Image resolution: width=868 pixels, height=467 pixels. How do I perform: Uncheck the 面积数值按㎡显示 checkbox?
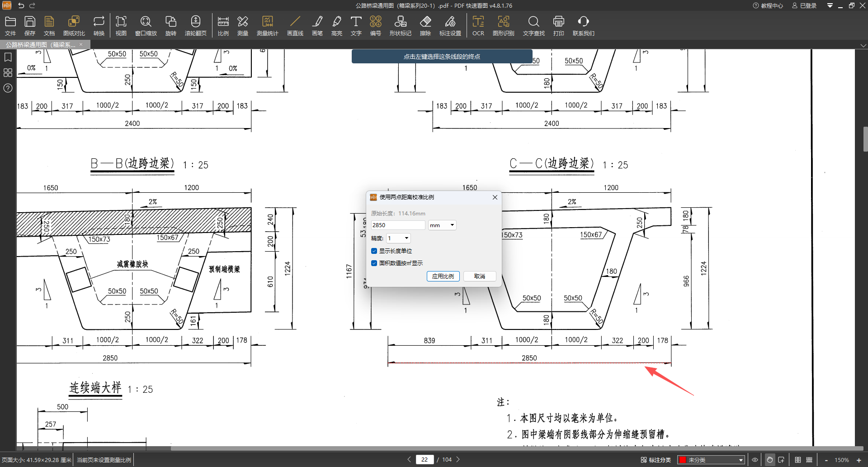pos(374,263)
